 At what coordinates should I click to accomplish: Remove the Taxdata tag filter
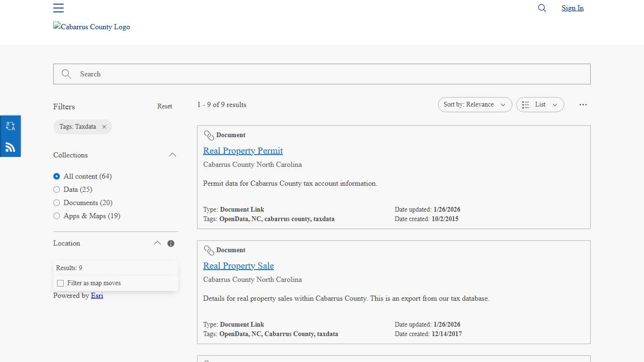tap(104, 126)
